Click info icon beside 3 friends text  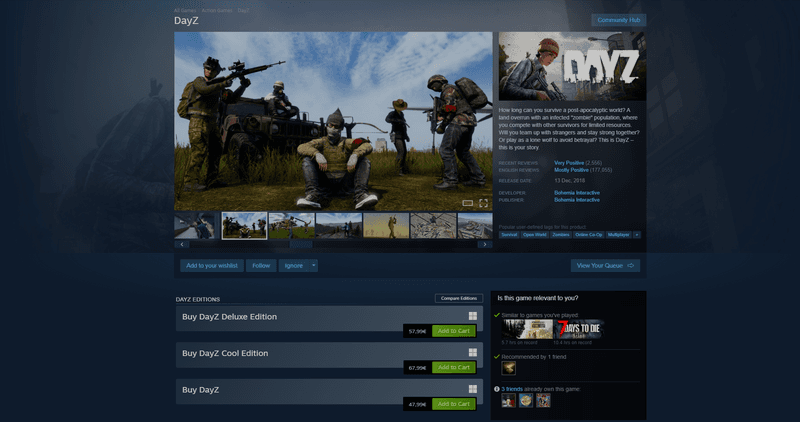click(496, 389)
